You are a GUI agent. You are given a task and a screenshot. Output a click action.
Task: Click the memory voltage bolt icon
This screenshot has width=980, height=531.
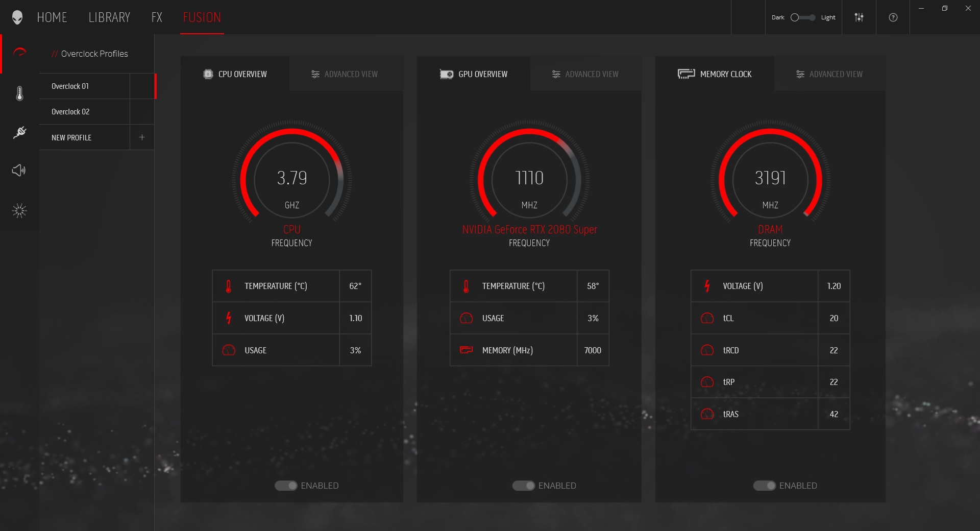tap(707, 286)
